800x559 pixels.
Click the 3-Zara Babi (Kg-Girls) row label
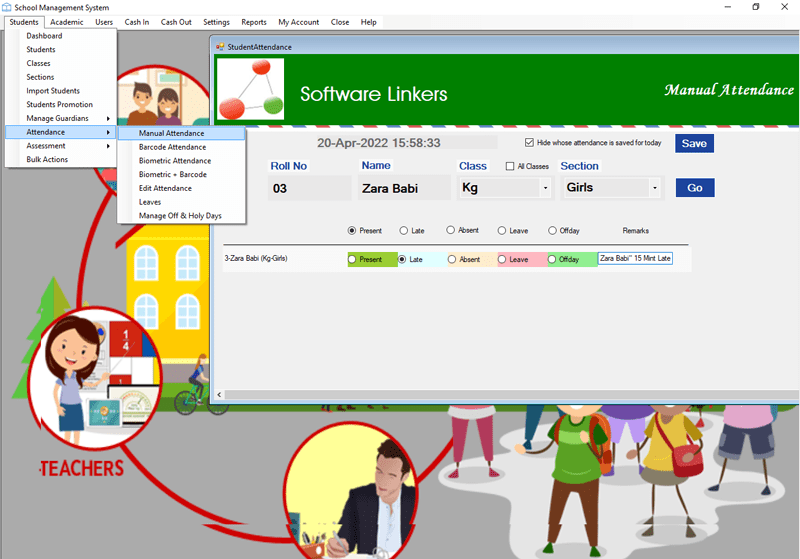[256, 259]
